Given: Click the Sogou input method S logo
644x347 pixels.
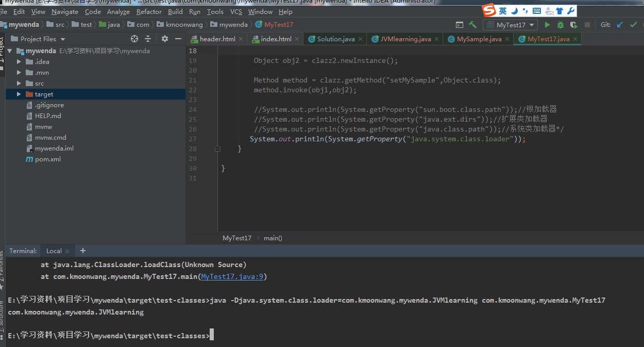Looking at the screenshot, I should [489, 11].
